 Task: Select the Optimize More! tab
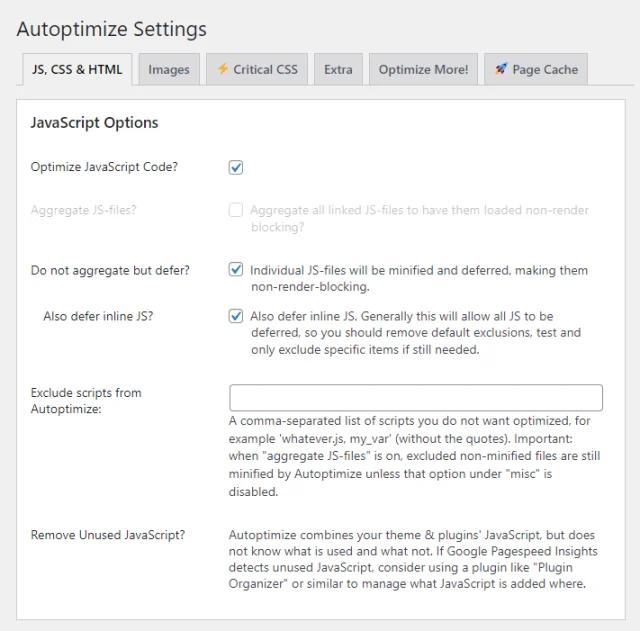tap(423, 70)
